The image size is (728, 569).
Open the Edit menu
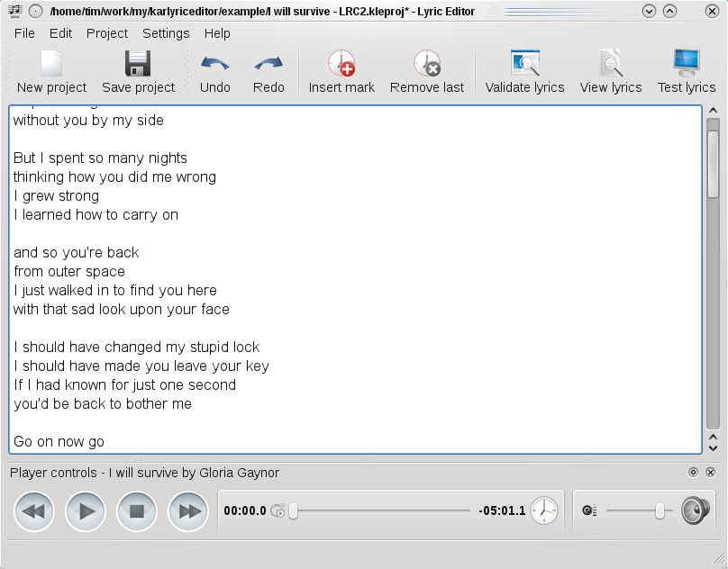61,33
